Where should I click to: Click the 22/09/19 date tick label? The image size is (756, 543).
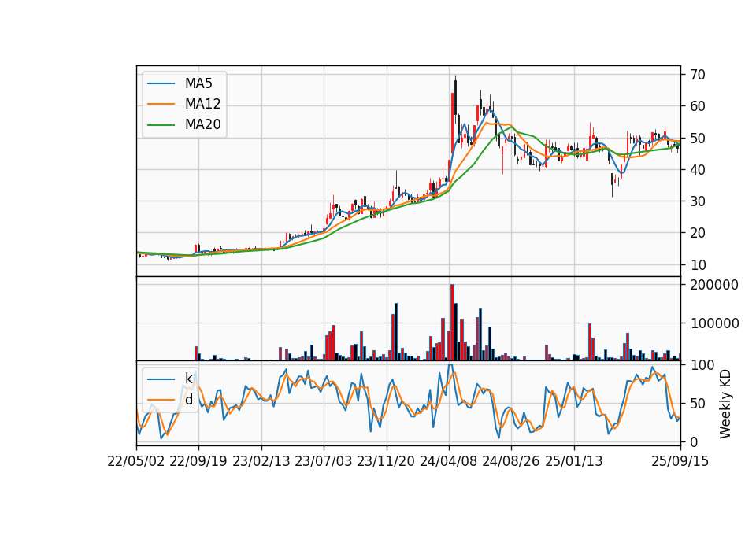(198, 461)
